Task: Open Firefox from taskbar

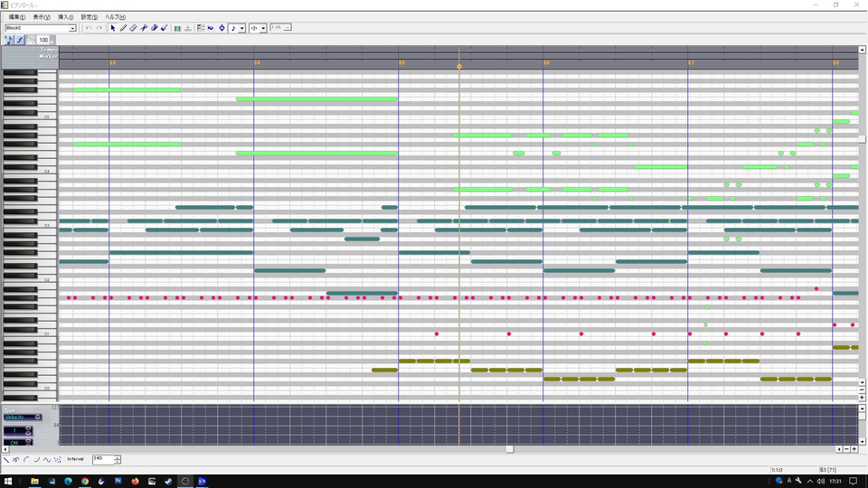Action: point(135,482)
